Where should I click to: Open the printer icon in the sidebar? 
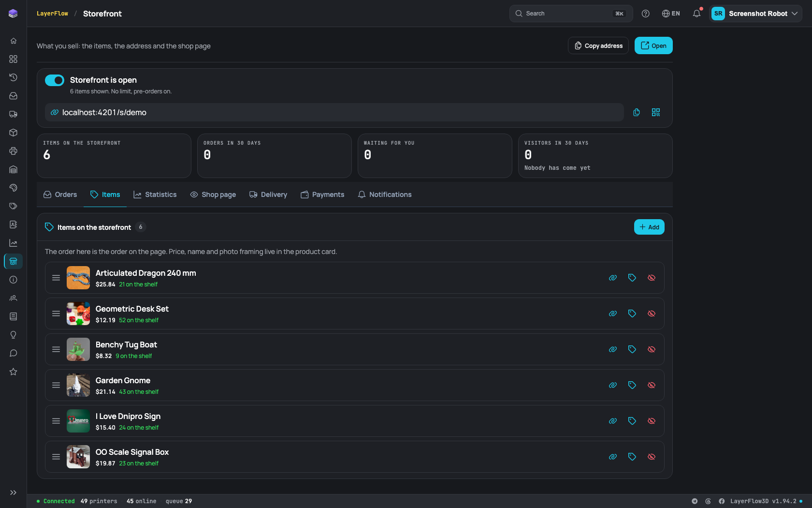[14, 151]
